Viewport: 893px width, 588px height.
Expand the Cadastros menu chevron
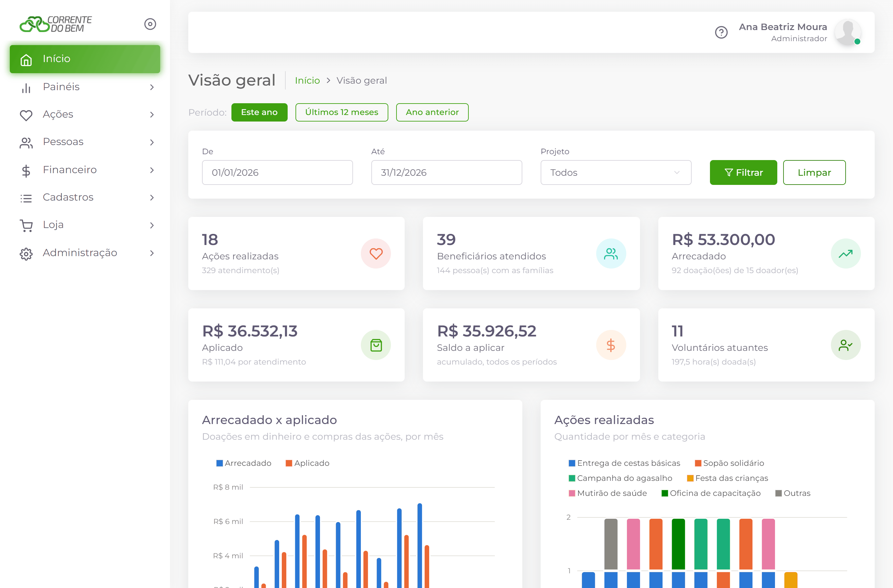[152, 198]
